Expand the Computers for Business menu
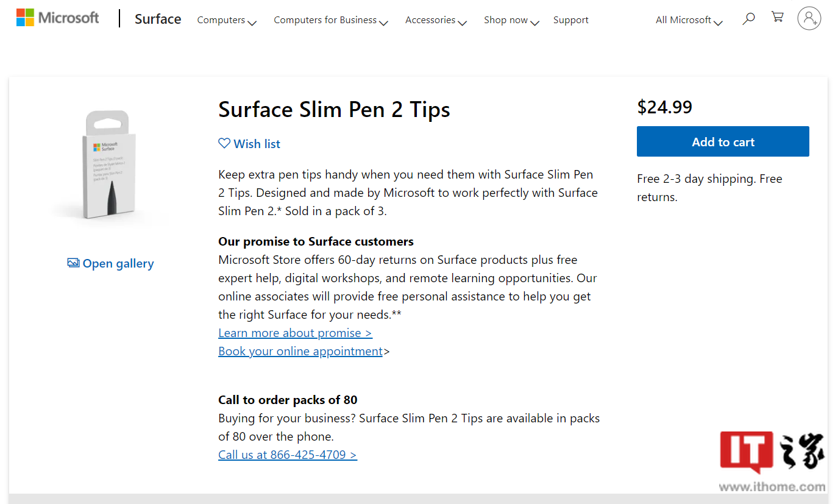This screenshot has height=504, width=838. [331, 21]
